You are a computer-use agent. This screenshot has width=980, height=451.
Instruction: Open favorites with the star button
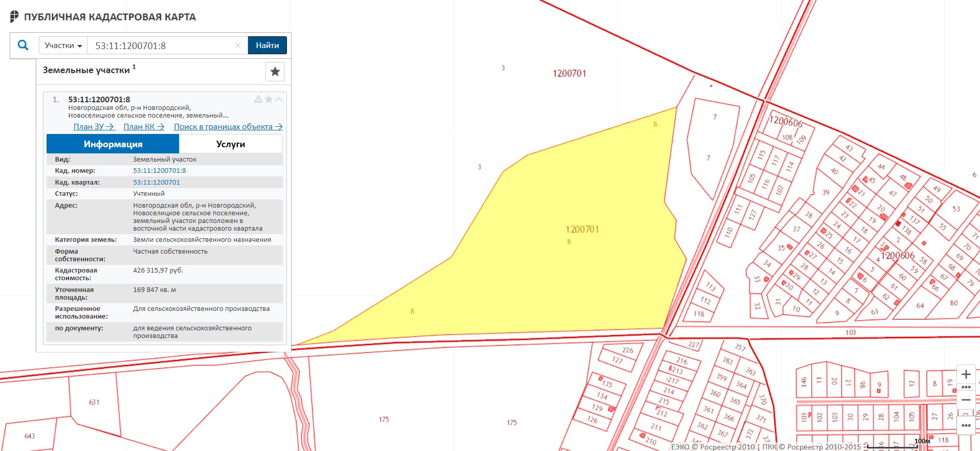(275, 72)
